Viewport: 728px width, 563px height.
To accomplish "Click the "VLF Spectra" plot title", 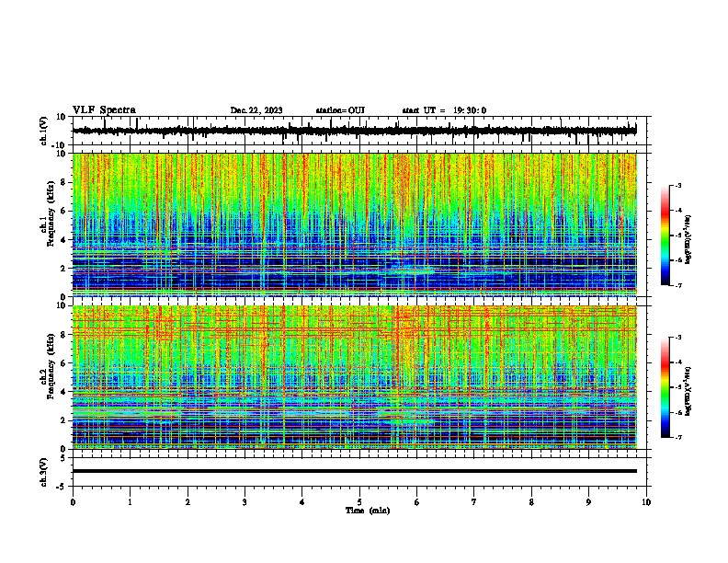I will tap(104, 110).
